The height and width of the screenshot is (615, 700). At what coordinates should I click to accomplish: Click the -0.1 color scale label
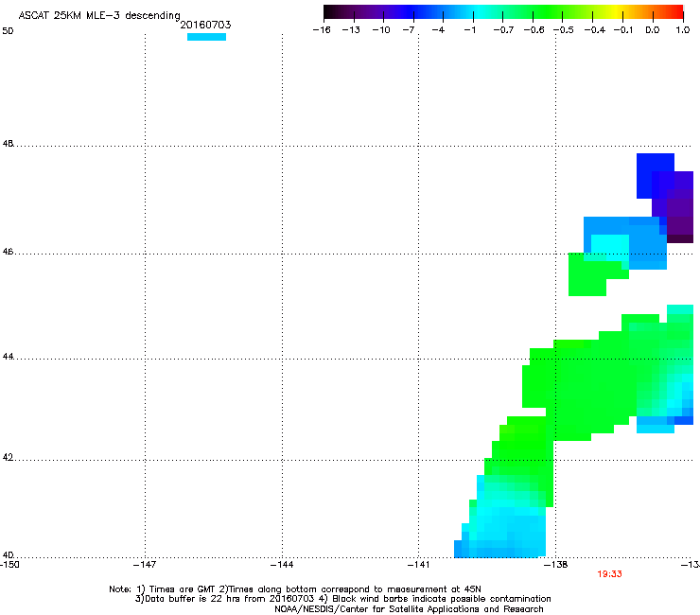(623, 30)
